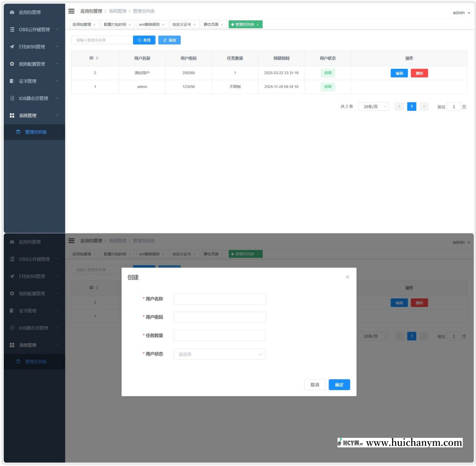Expand the undimmed admin user dropdown

[461, 13]
